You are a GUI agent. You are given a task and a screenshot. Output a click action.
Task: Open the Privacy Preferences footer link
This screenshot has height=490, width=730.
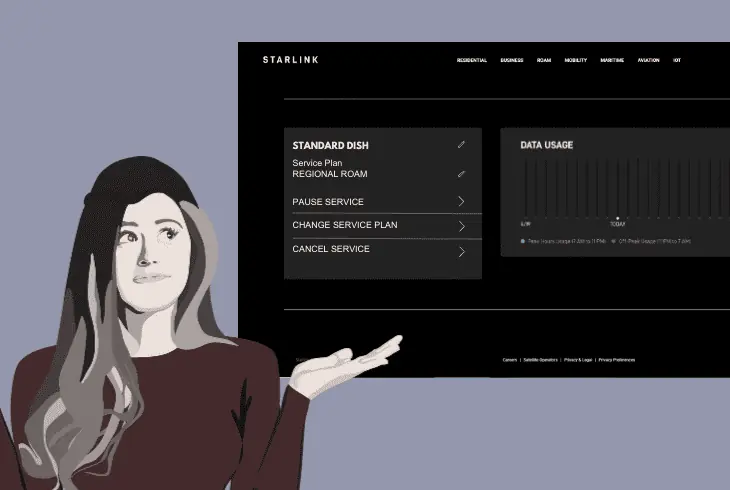pyautogui.click(x=616, y=360)
